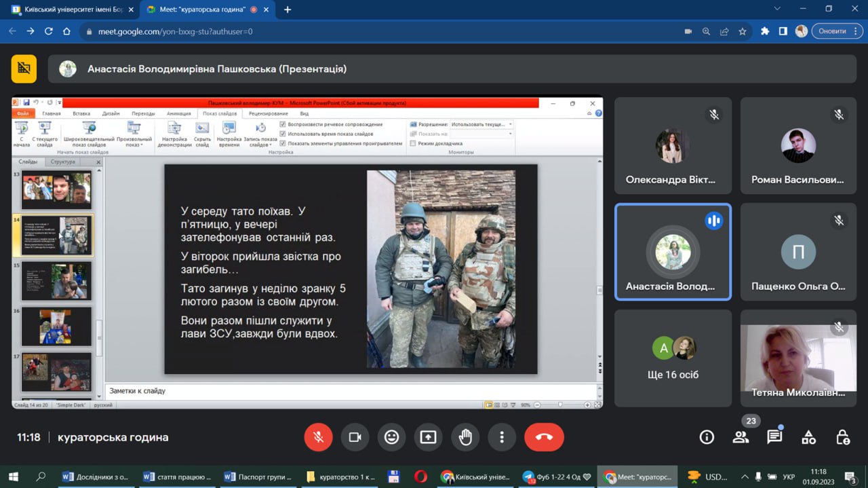Reload the Meet page
This screenshot has height=488, width=868.
[49, 31]
